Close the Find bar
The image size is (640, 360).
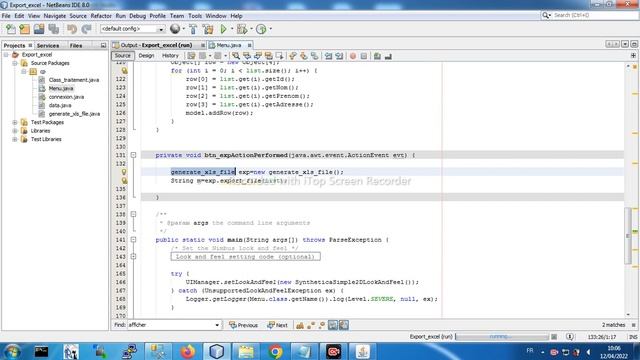tap(634, 325)
